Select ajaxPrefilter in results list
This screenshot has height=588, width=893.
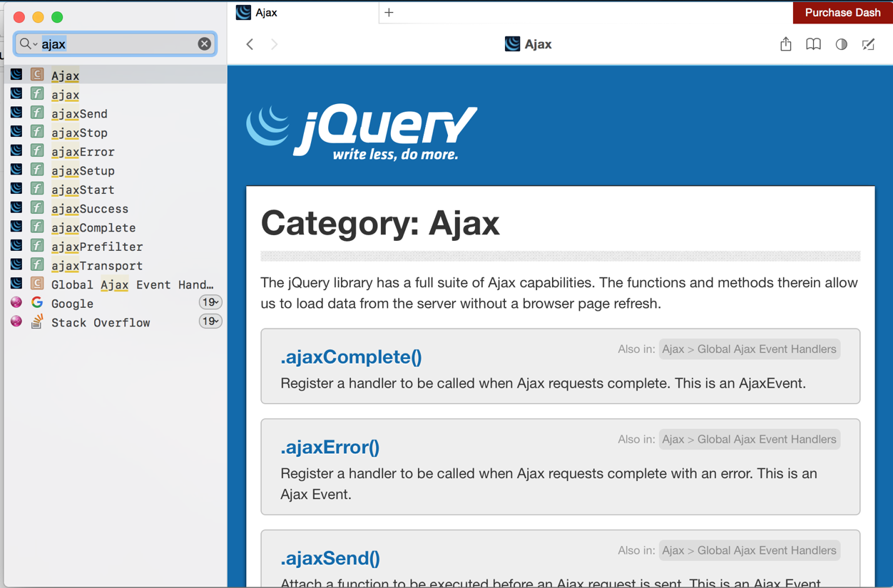point(115,247)
